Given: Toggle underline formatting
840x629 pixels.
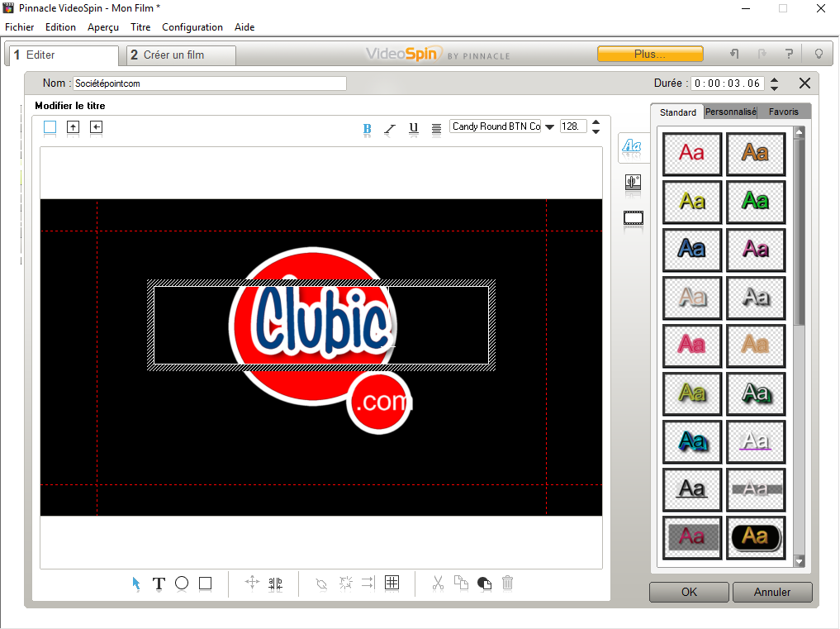Looking at the screenshot, I should click(x=414, y=128).
